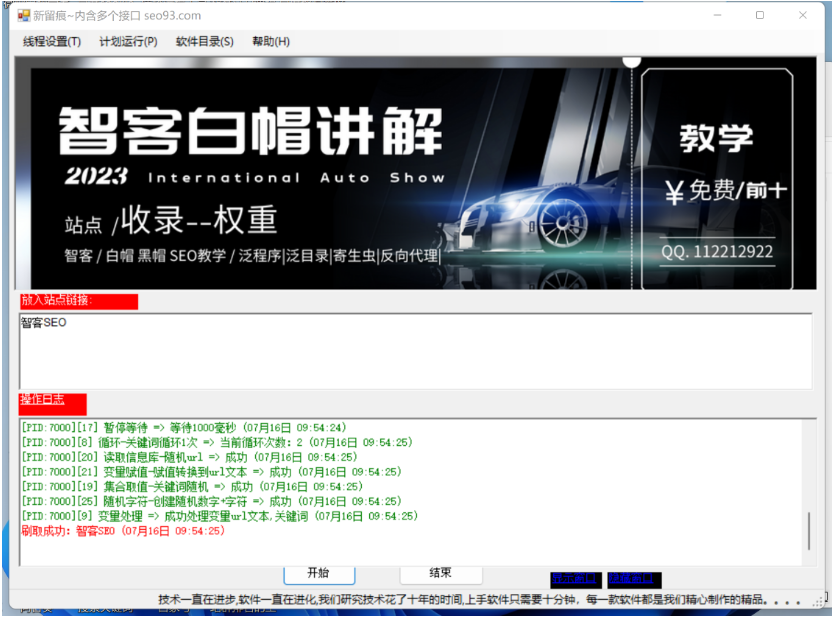Click the 开始 button to start the task
Viewport: 834px width, 617px height.
318,574
